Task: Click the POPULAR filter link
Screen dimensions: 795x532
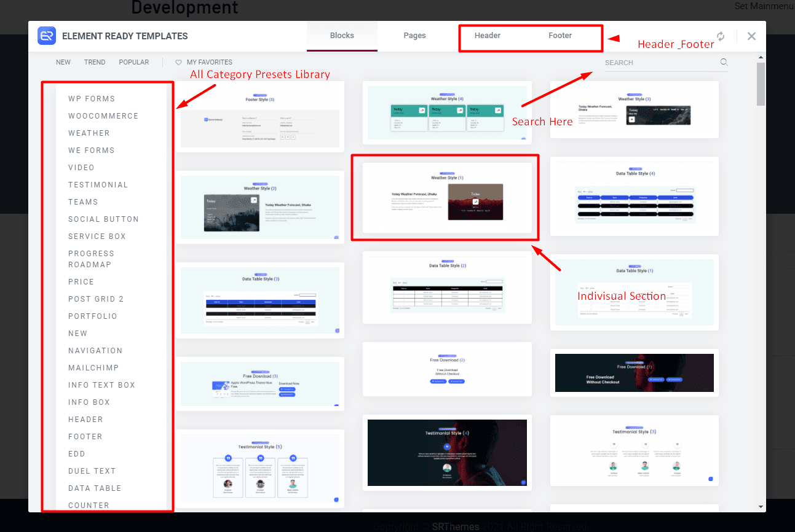Action: [x=133, y=62]
